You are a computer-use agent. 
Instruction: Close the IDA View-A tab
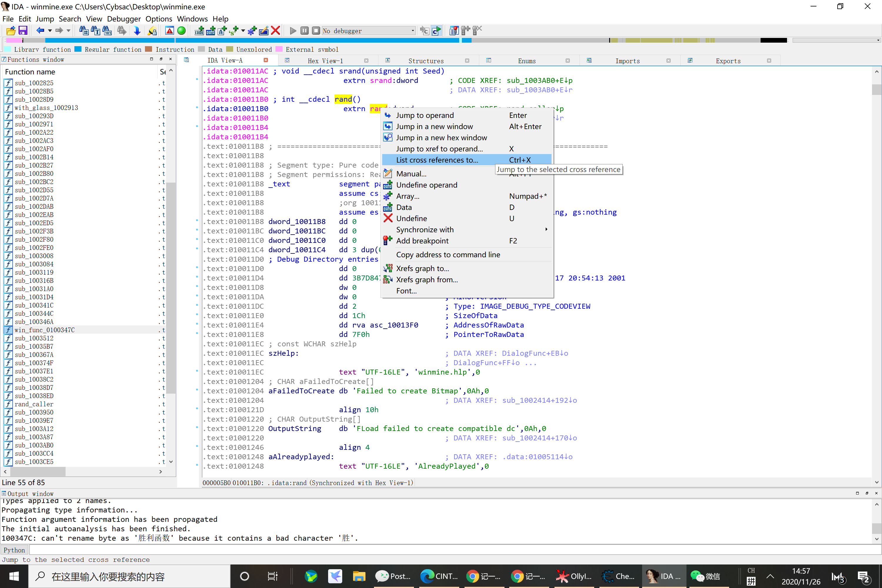(266, 60)
